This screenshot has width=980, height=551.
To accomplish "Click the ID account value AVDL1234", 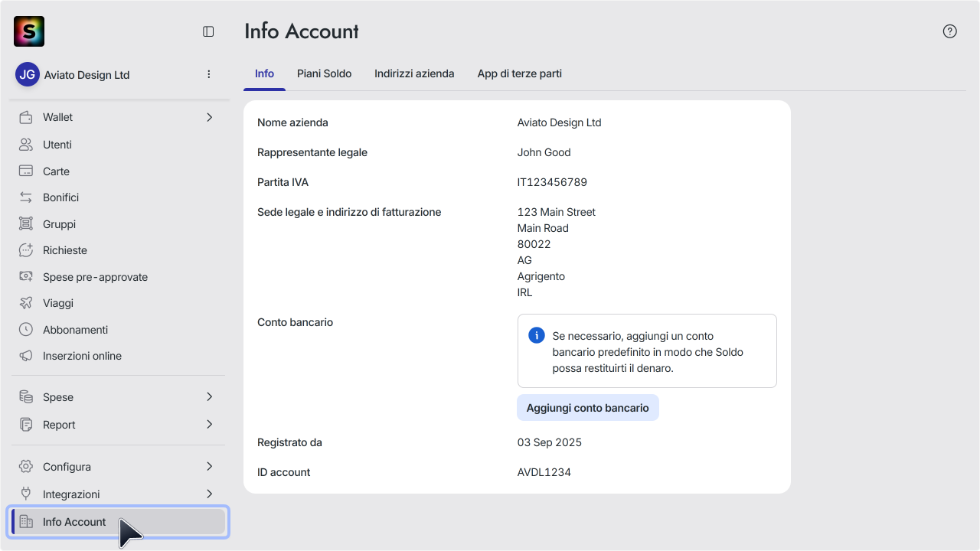I will (544, 472).
